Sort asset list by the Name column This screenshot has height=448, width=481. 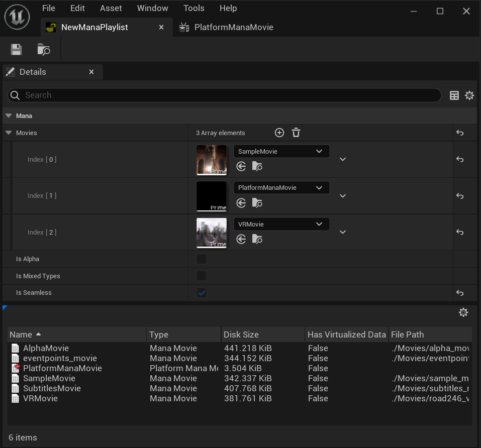pos(20,334)
